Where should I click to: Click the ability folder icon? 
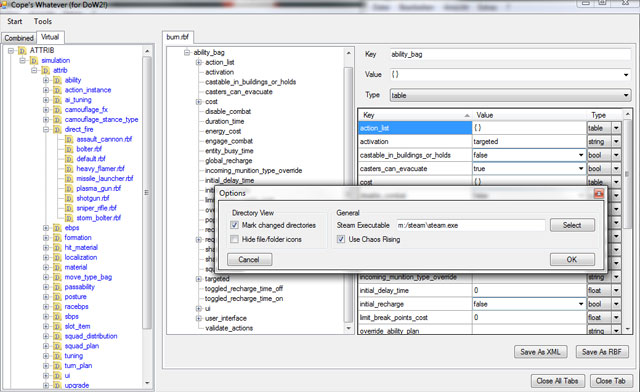click(57, 80)
